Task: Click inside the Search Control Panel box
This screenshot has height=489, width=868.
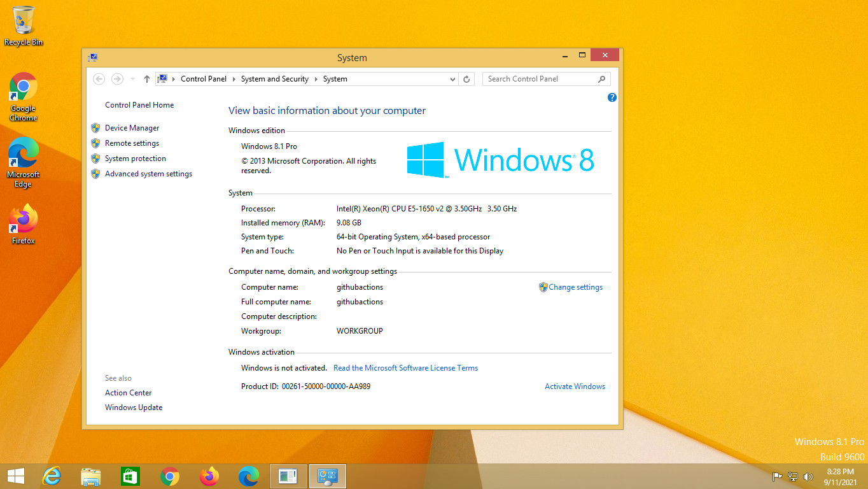Action: 540,79
